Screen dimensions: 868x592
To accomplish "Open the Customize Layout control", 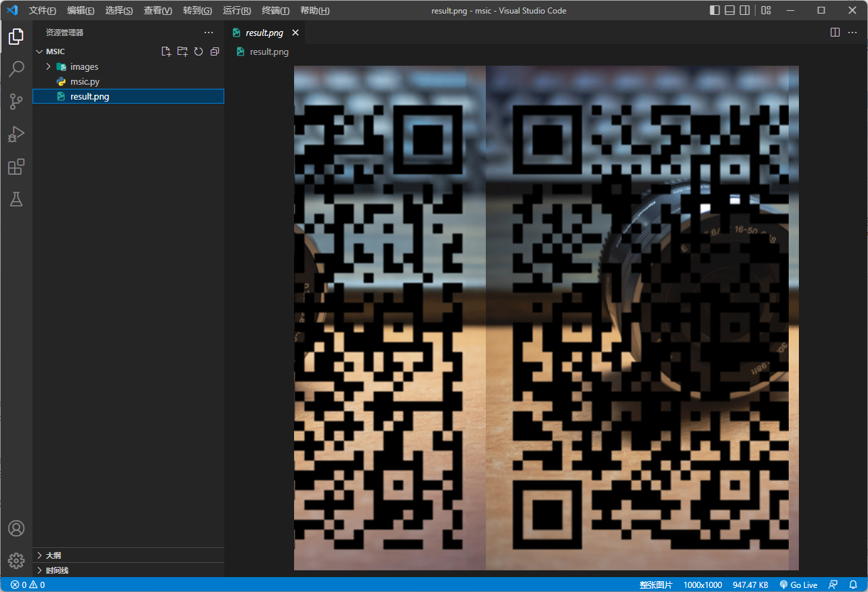I will click(x=766, y=10).
